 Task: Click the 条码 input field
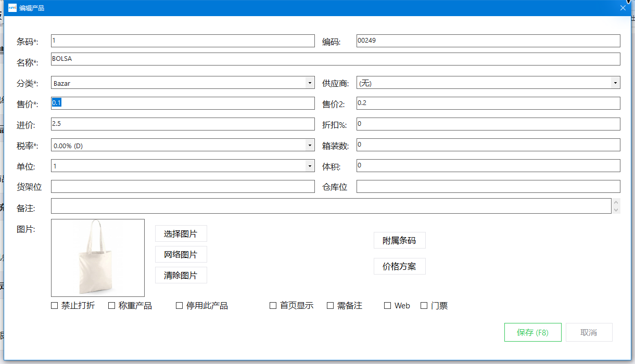(183, 41)
